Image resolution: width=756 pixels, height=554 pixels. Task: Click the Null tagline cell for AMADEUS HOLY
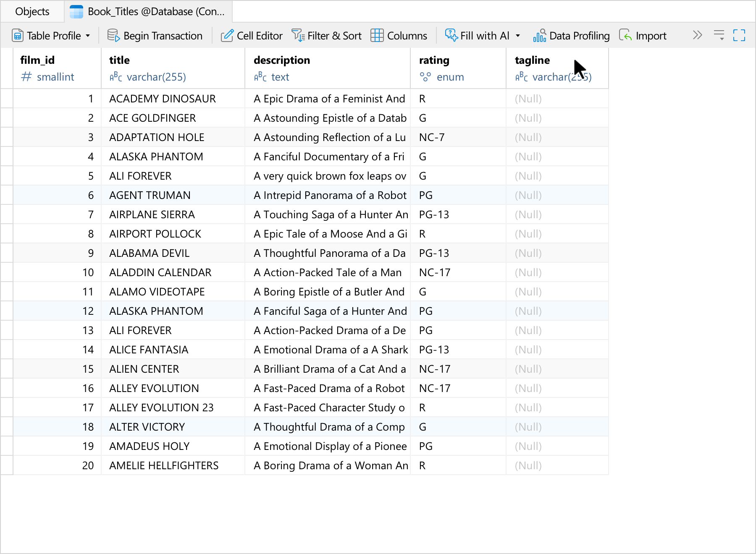click(x=557, y=446)
